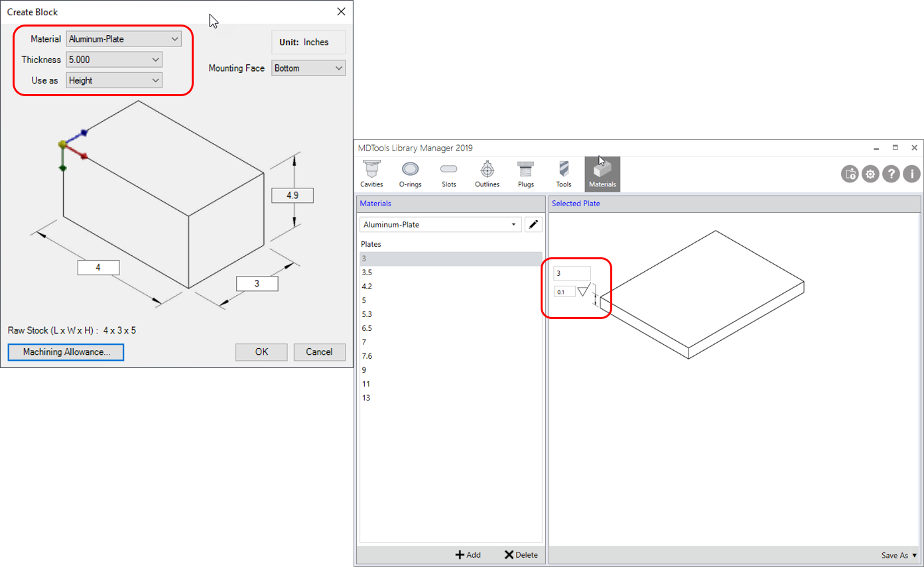Switch to the Tools section
Viewport: 924px width, 567px height.
point(564,173)
